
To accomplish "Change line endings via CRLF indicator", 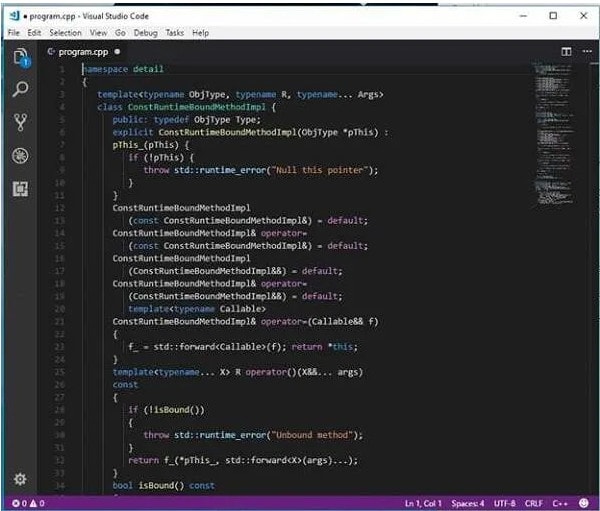I will [534, 503].
